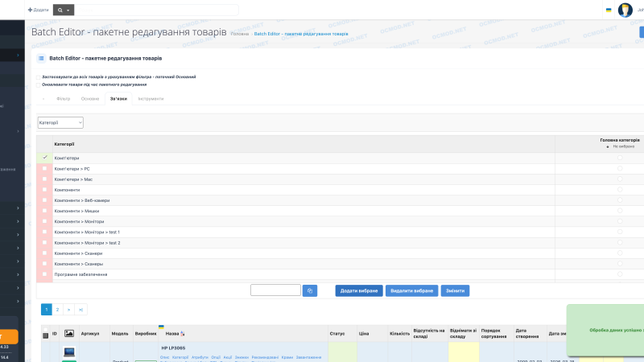Image resolution: width=644 pixels, height=362 pixels.
Task: Open 'Рекомендовані' link for HP LP3065
Action: (x=265, y=357)
